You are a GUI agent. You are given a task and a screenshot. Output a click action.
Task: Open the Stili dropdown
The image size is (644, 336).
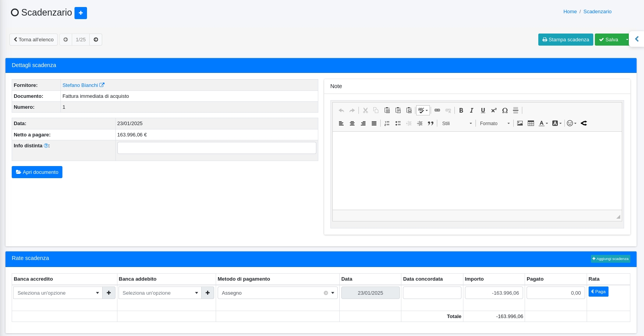(x=457, y=123)
